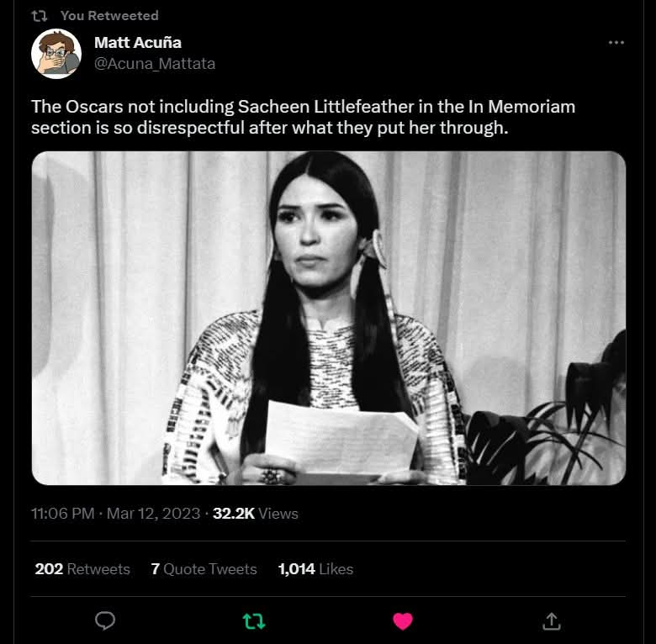This screenshot has width=656, height=644.
Task: Click the 32.2K Views count
Action: 255,514
